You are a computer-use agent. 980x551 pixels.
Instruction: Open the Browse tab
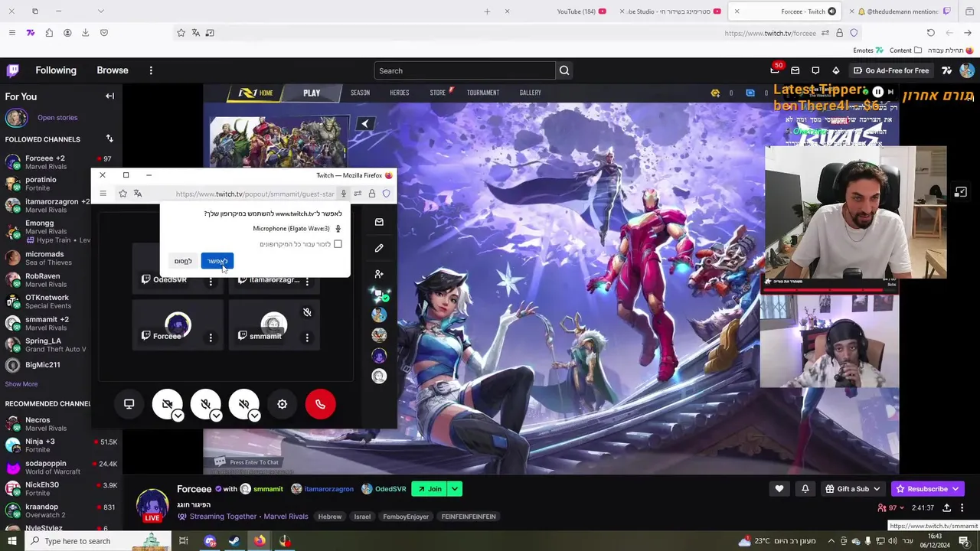(113, 70)
